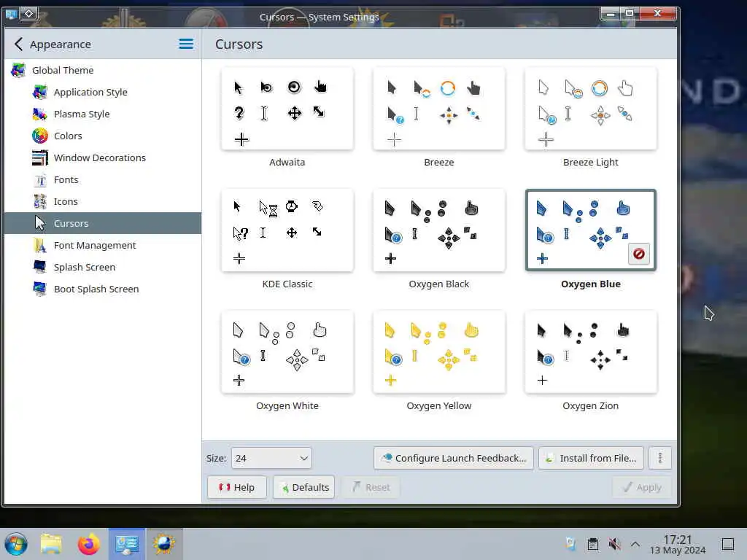The image size is (747, 560).
Task: Open the file manager from taskbar
Action: [51, 544]
